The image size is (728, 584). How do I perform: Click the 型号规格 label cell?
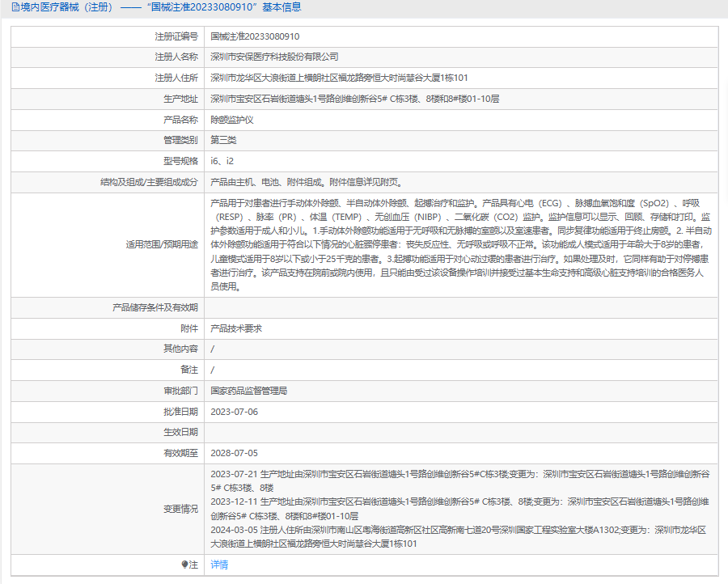tap(108, 161)
